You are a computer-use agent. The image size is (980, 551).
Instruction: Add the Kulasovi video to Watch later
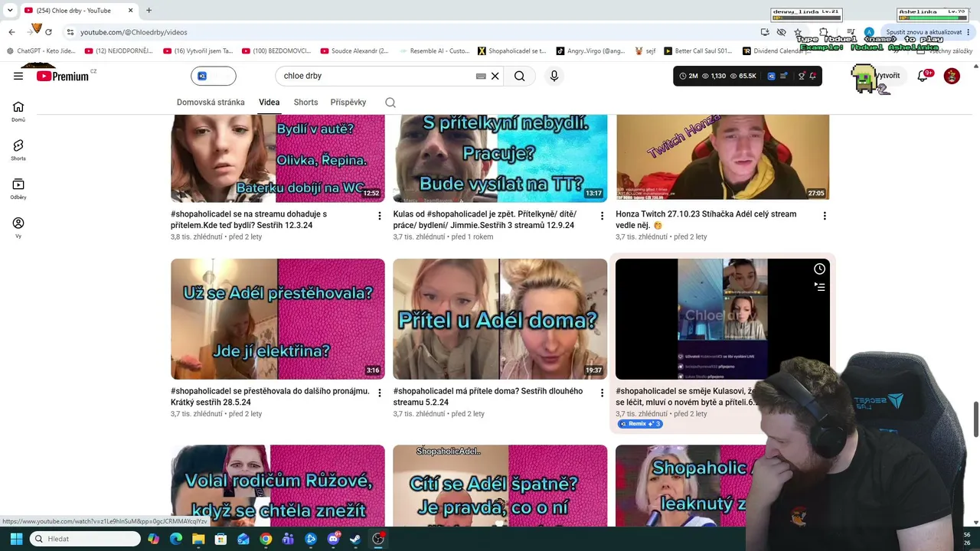819,269
